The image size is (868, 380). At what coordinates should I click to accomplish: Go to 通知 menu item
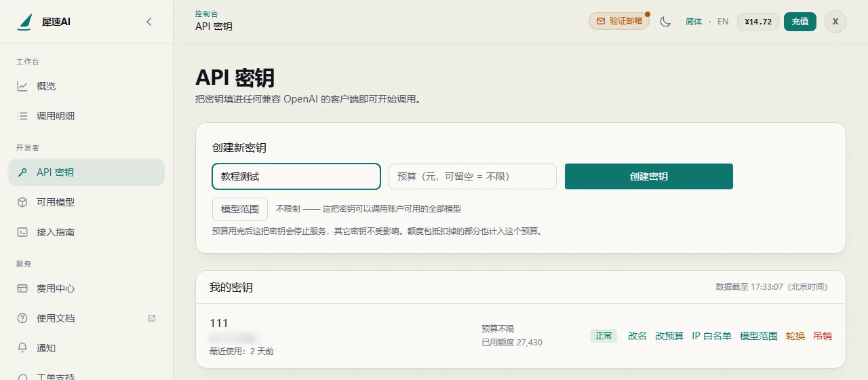tap(86, 348)
